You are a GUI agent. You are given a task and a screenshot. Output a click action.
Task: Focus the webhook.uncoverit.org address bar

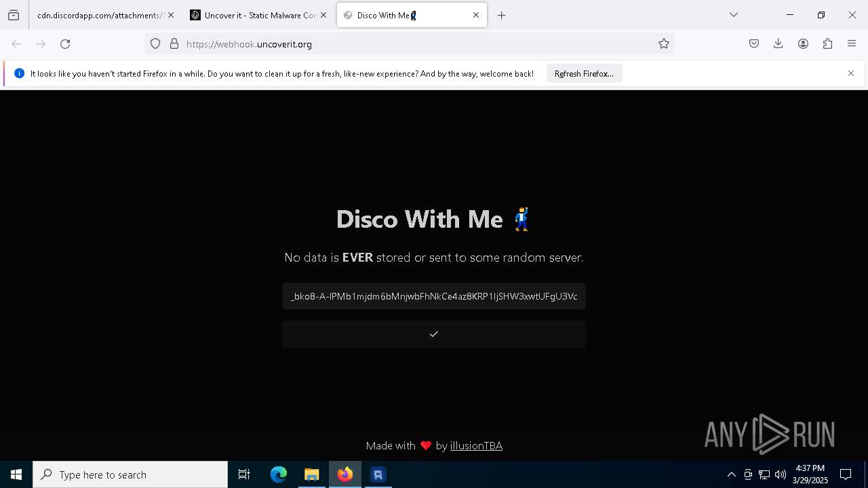click(410, 44)
